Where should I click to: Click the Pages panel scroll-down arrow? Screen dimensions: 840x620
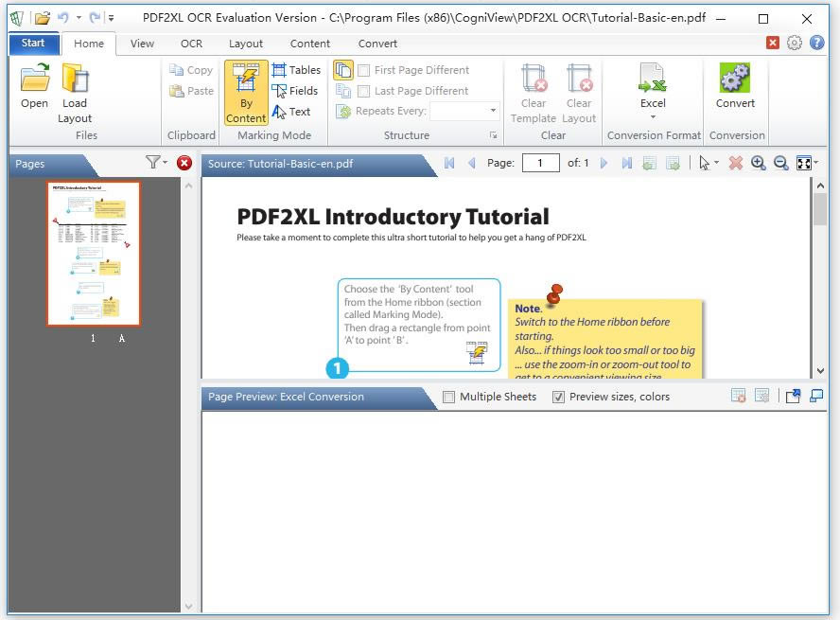[x=188, y=606]
